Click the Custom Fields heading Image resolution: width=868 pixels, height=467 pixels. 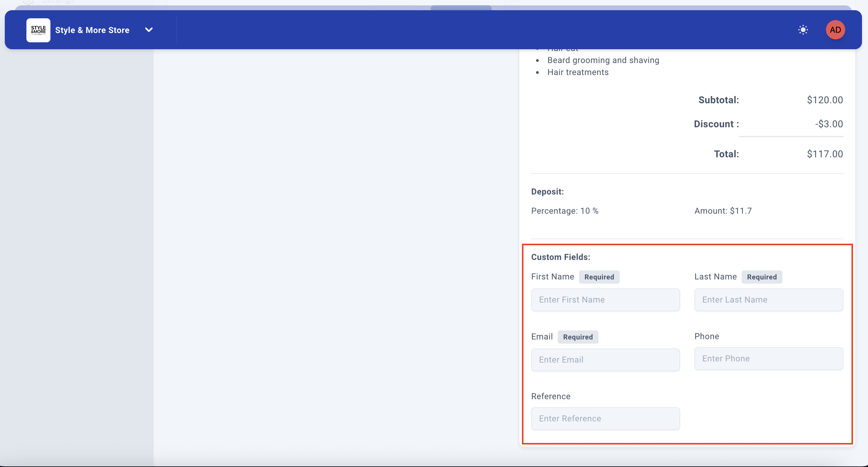coord(560,257)
